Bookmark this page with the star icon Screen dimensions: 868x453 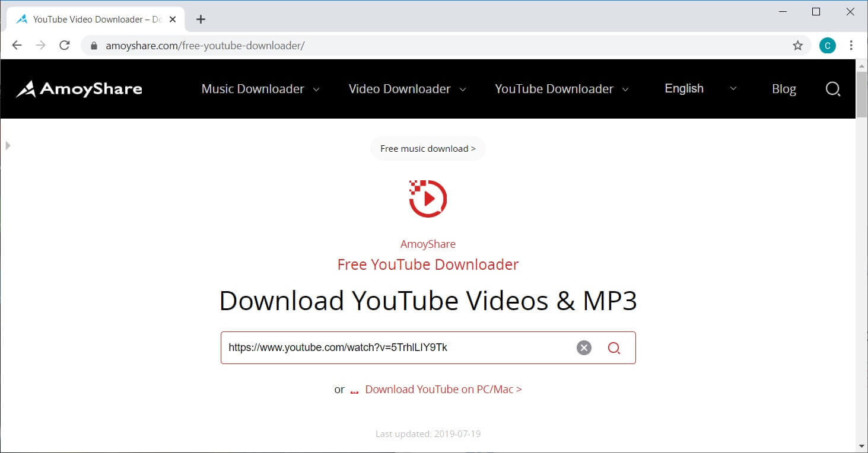coord(798,45)
